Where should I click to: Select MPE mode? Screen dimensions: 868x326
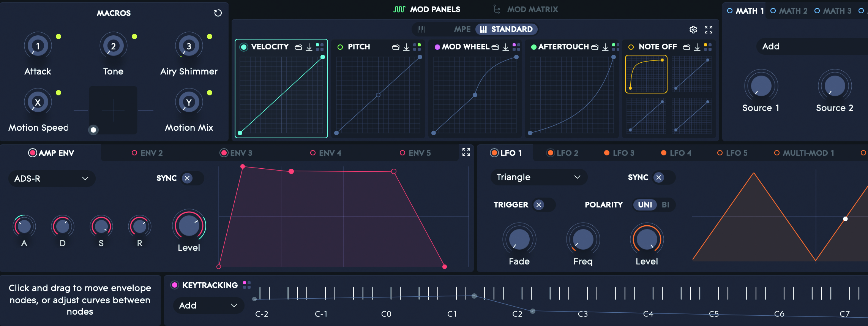pos(462,29)
